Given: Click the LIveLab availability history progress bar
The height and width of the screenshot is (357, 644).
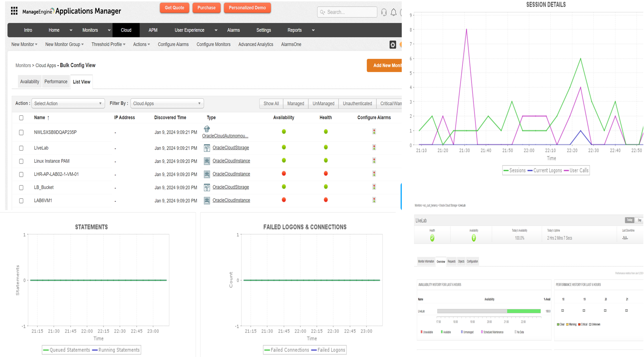Looking at the screenshot, I should click(x=488, y=311).
